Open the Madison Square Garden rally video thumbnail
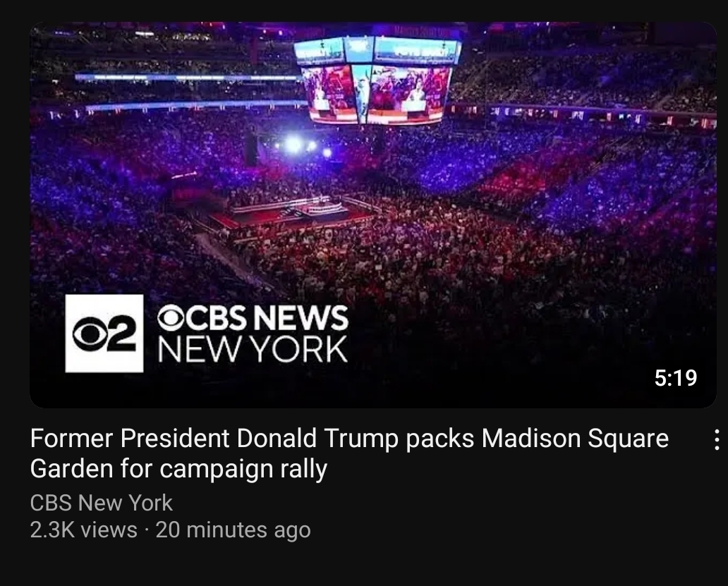The image size is (728, 586). [x=373, y=215]
